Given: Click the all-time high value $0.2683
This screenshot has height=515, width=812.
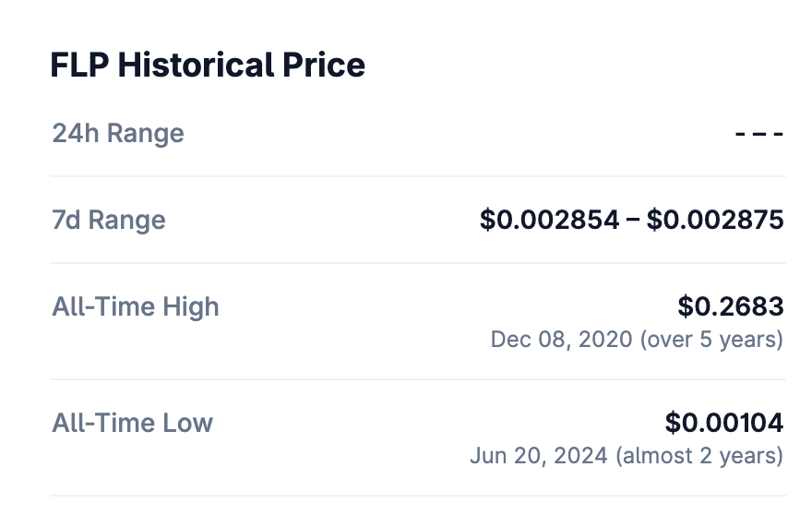Looking at the screenshot, I should tap(730, 306).
